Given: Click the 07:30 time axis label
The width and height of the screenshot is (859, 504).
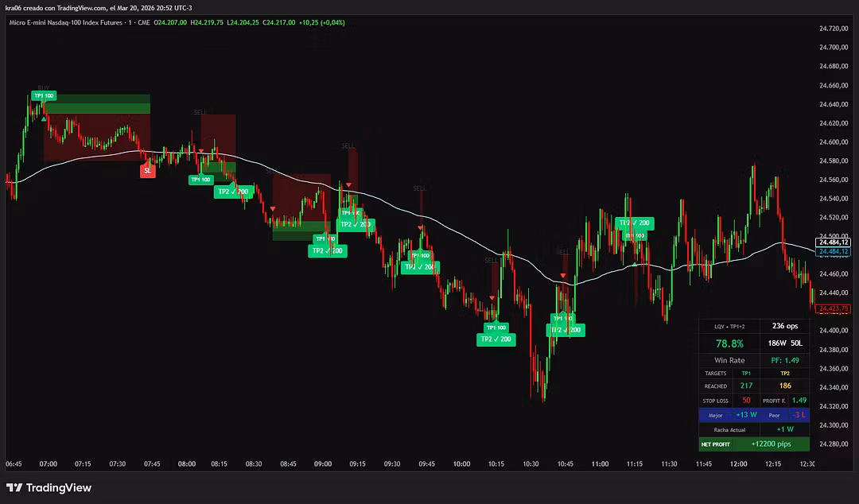Looking at the screenshot, I should tap(117, 464).
